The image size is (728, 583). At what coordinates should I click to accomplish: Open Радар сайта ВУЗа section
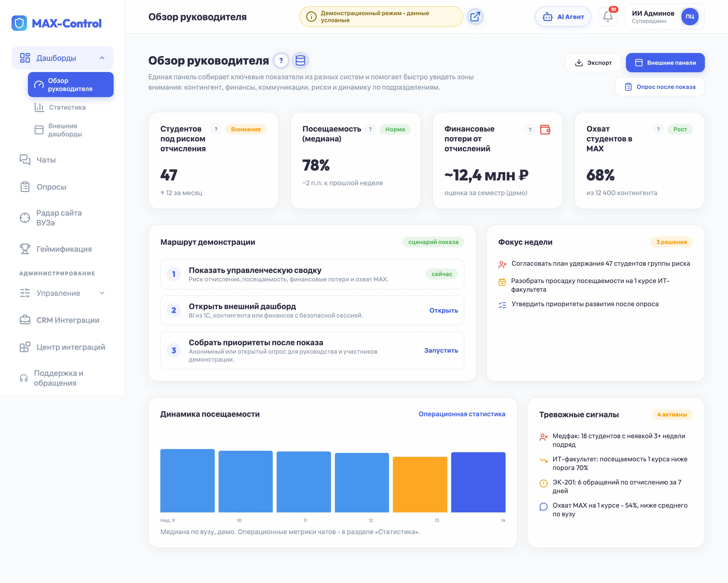(62, 218)
